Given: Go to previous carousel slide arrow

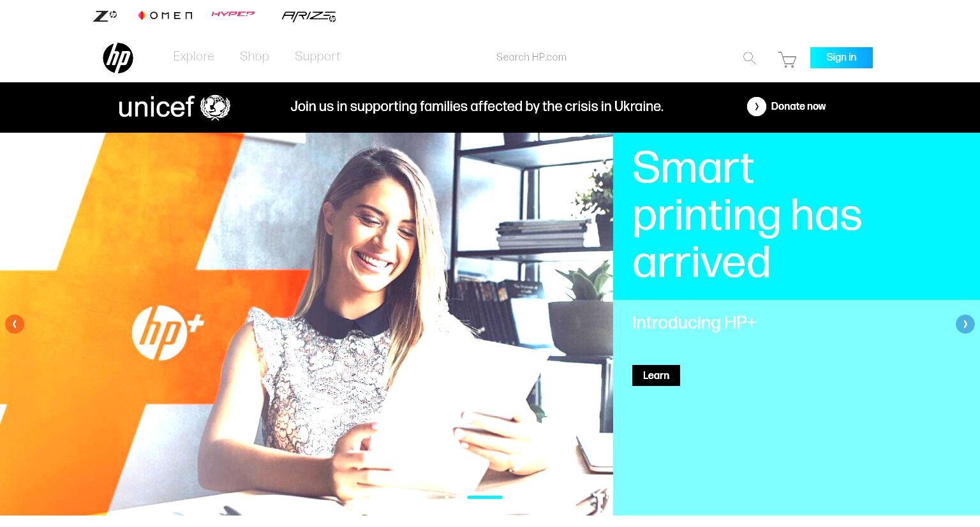Looking at the screenshot, I should pyautogui.click(x=15, y=324).
